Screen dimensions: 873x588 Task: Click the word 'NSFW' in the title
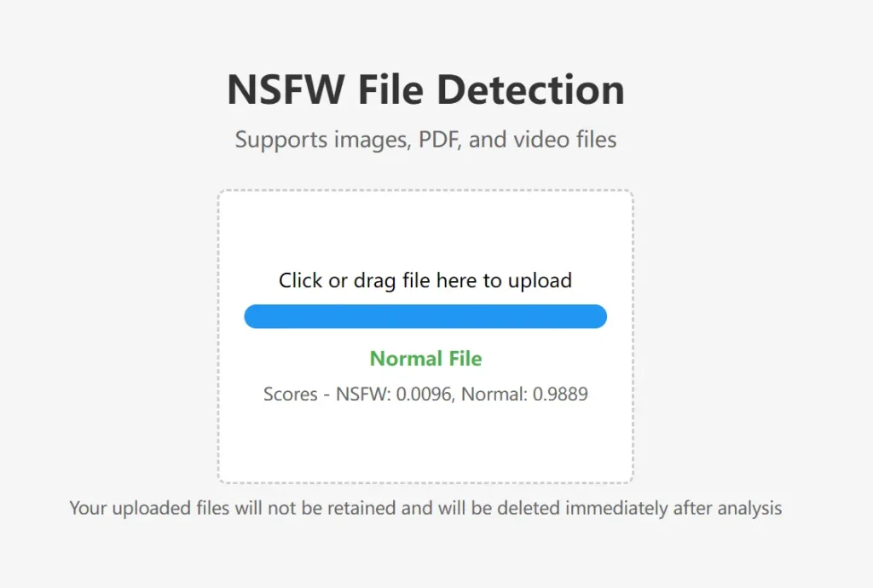point(285,89)
